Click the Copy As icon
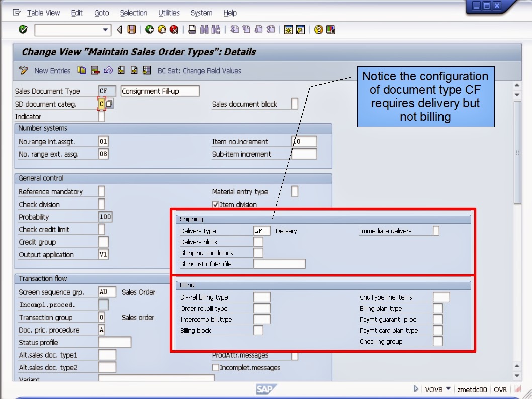Screen dimensions: 532x399 82,70
